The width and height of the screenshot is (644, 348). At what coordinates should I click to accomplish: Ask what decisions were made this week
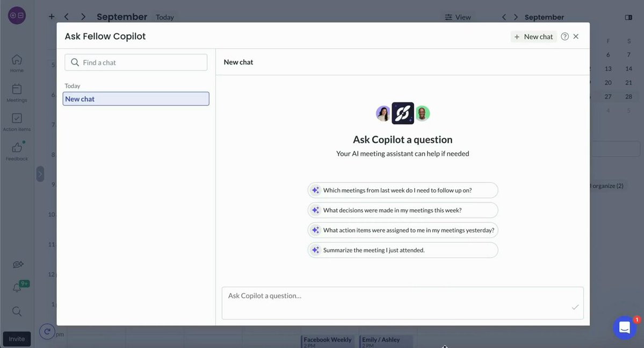[402, 210]
